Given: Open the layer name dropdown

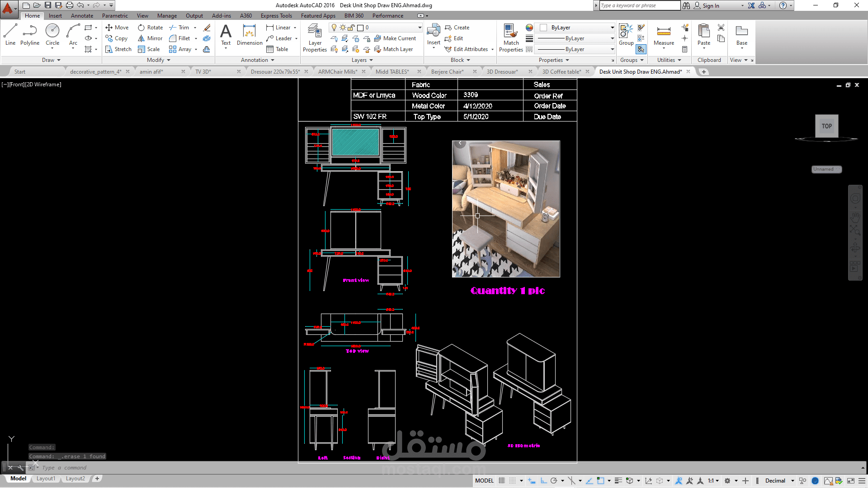Looking at the screenshot, I should pyautogui.click(x=419, y=28).
